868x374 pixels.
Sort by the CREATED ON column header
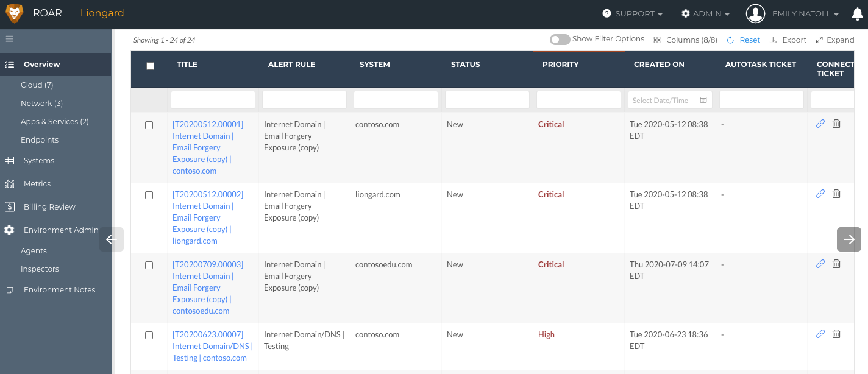(x=659, y=64)
